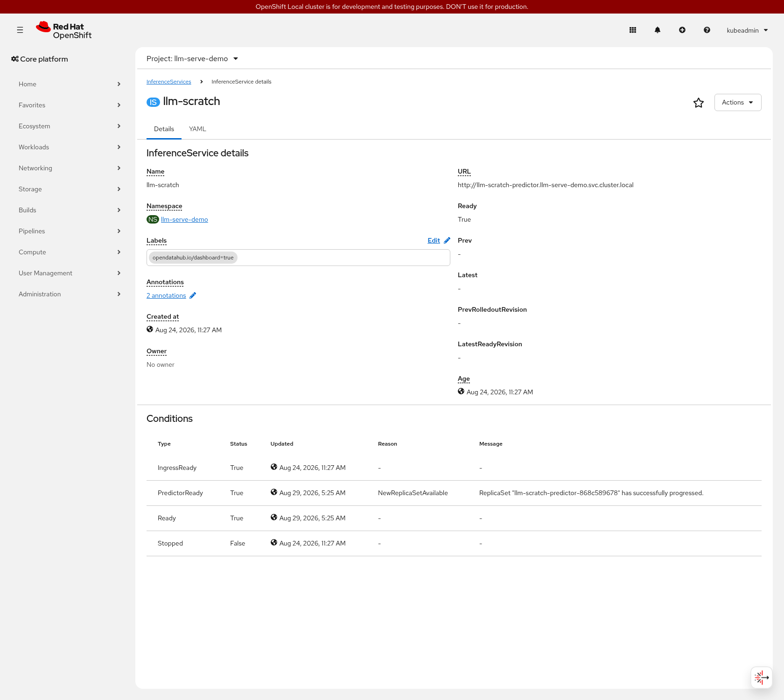Click the Red Hat OpenShift logo
Image resolution: width=784 pixels, height=700 pixels.
64,30
